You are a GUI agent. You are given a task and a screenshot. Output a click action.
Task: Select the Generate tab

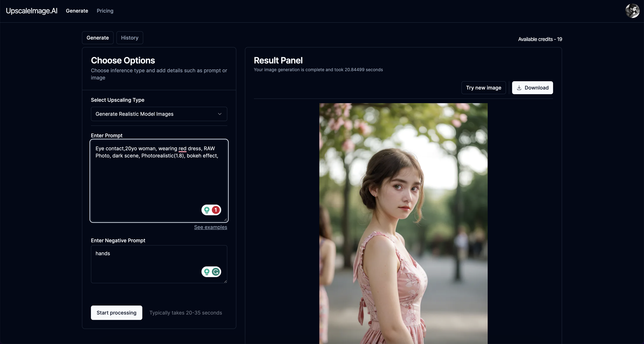(x=98, y=38)
